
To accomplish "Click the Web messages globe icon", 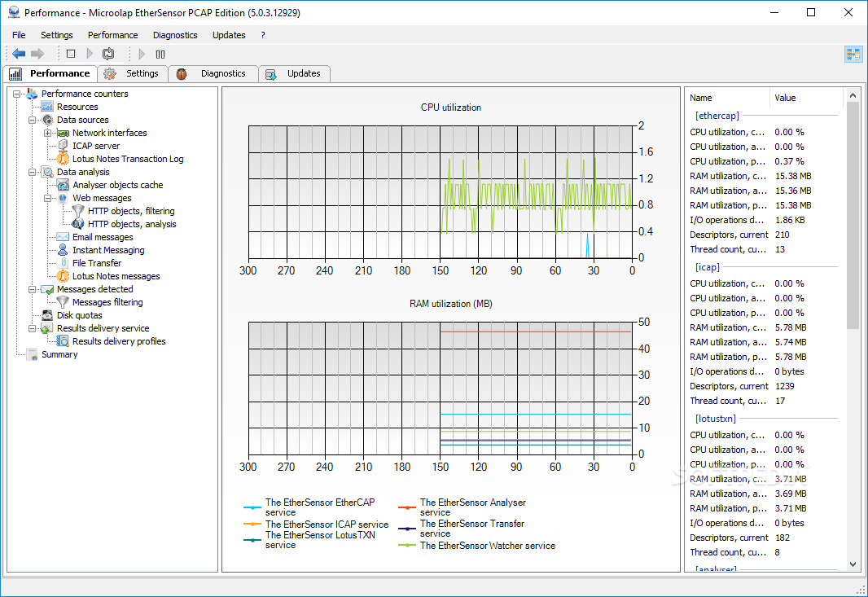I will click(64, 198).
